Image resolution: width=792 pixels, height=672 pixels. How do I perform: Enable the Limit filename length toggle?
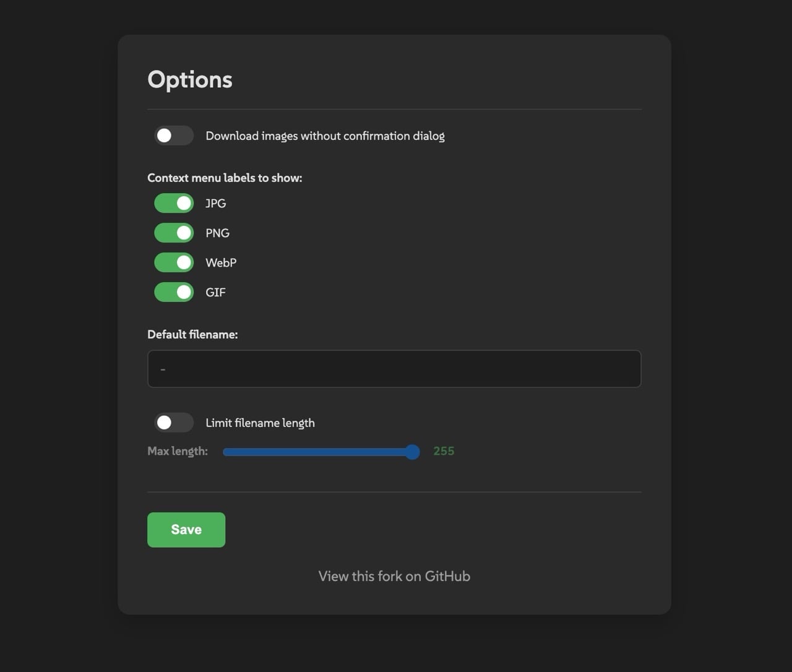click(x=174, y=423)
